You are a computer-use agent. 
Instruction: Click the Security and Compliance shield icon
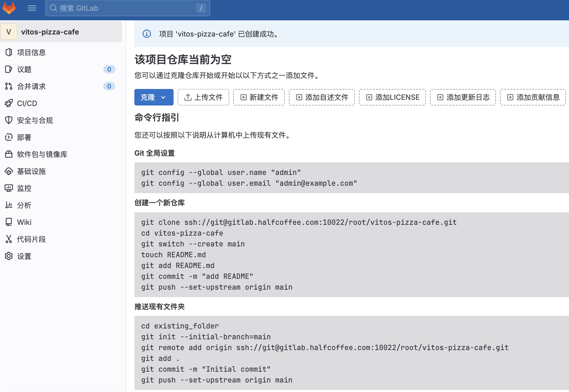pyautogui.click(x=9, y=120)
